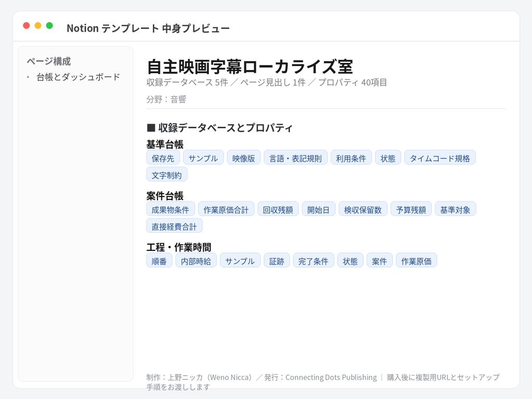Click the 収録データベースとプロパティ section heading
This screenshot has width=532, height=399.
point(220,128)
